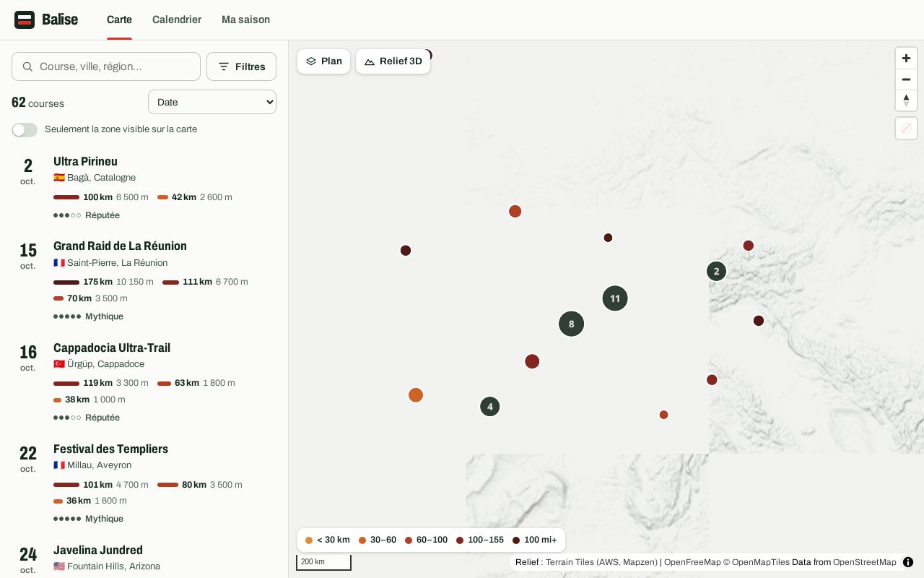Open the Grand Raid de La Réunion title
Image resolution: width=924 pixels, height=578 pixels.
120,246
